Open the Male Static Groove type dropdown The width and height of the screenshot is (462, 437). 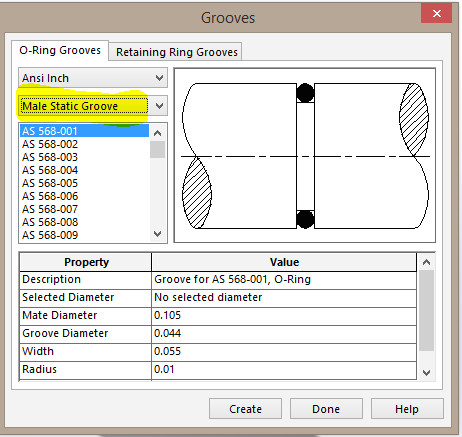pos(93,106)
